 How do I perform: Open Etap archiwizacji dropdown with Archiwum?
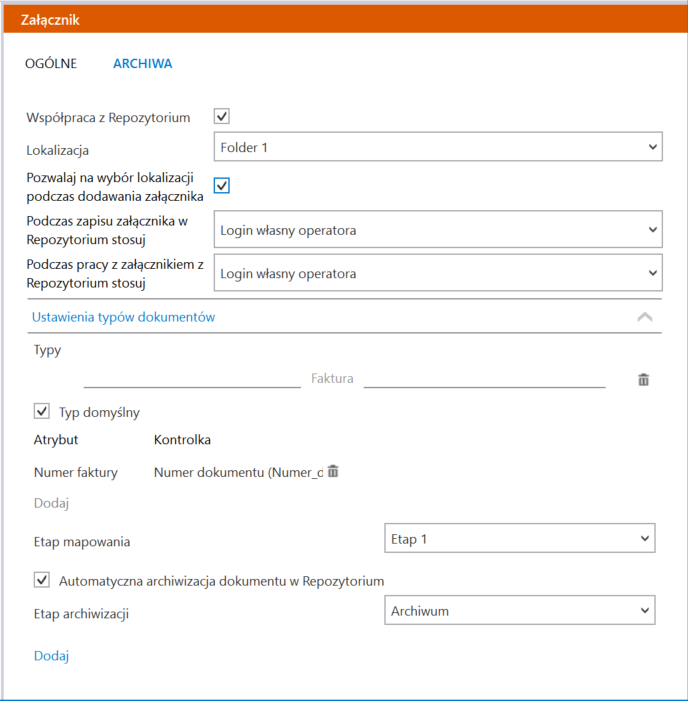(520, 610)
